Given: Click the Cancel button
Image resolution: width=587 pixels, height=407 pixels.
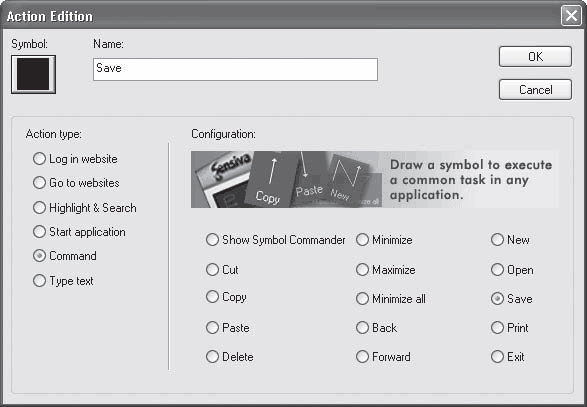Looking at the screenshot, I should tap(535, 89).
